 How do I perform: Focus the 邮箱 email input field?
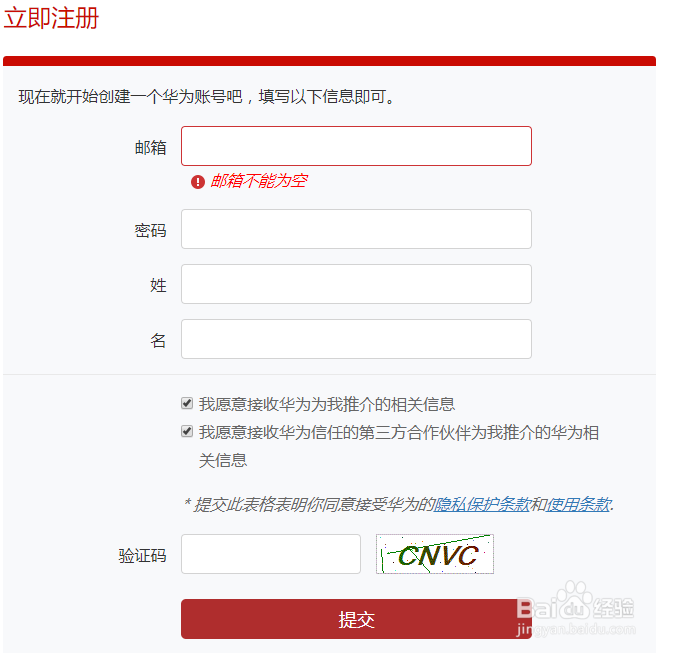356,146
